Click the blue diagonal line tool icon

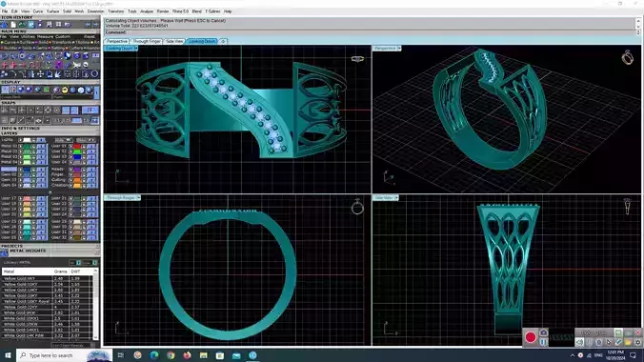(68, 66)
